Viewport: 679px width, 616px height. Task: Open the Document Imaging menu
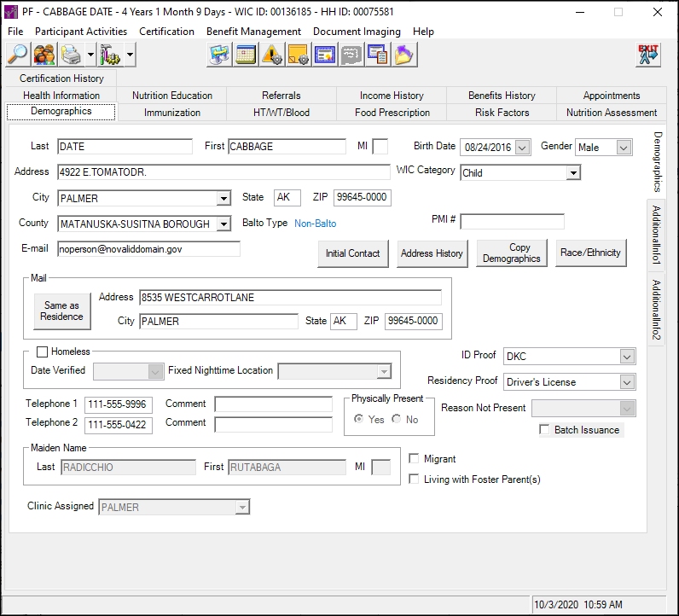[357, 32]
